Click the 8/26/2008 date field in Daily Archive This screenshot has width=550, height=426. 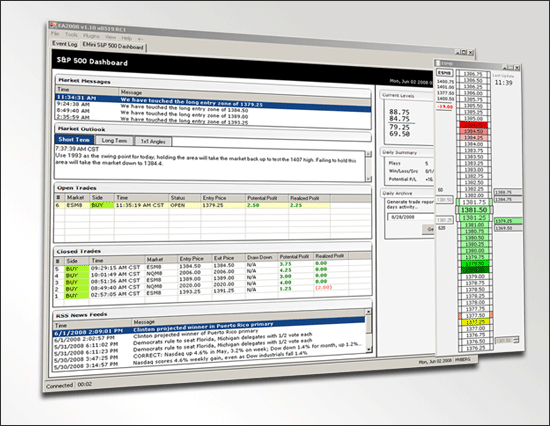tap(410, 217)
